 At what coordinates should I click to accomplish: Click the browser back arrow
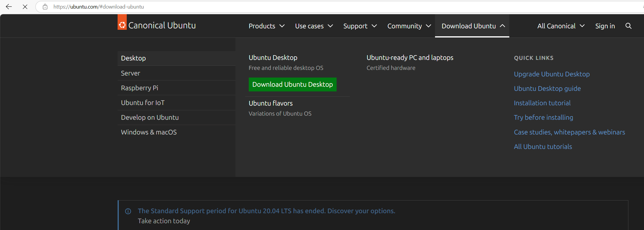coord(9,6)
